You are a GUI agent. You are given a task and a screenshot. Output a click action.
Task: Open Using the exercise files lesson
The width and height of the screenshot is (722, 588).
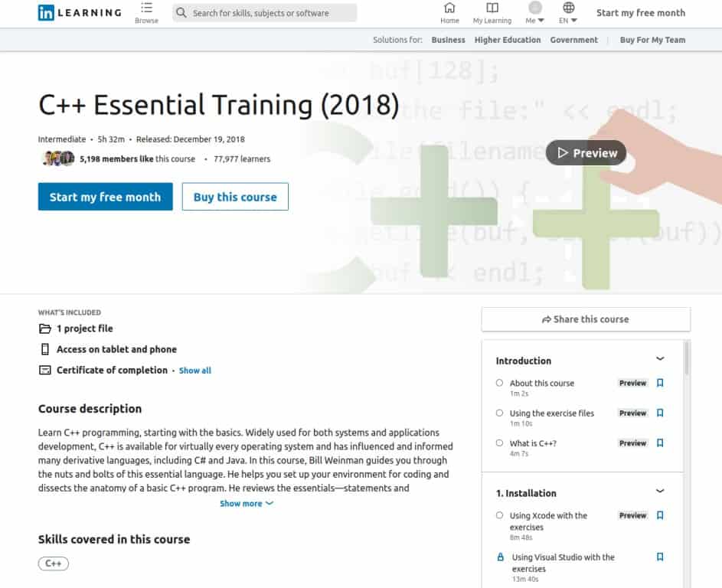[x=551, y=413]
